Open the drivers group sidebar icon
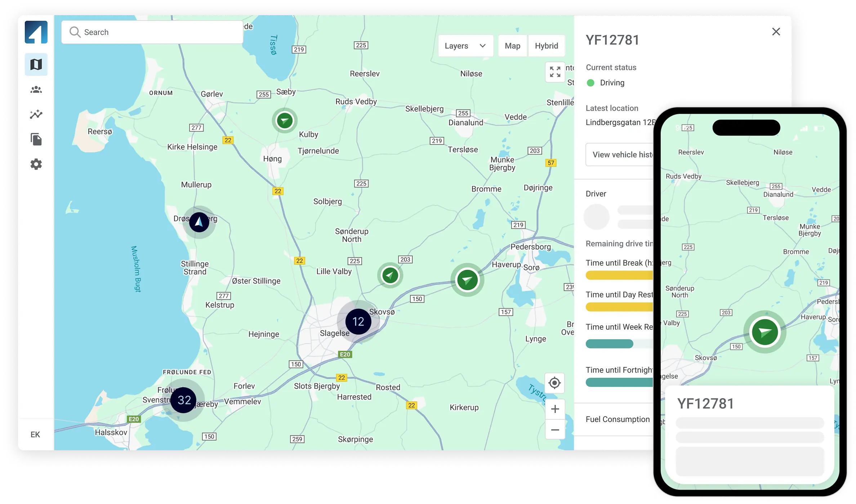Screen dimensions: 856x504 point(36,89)
